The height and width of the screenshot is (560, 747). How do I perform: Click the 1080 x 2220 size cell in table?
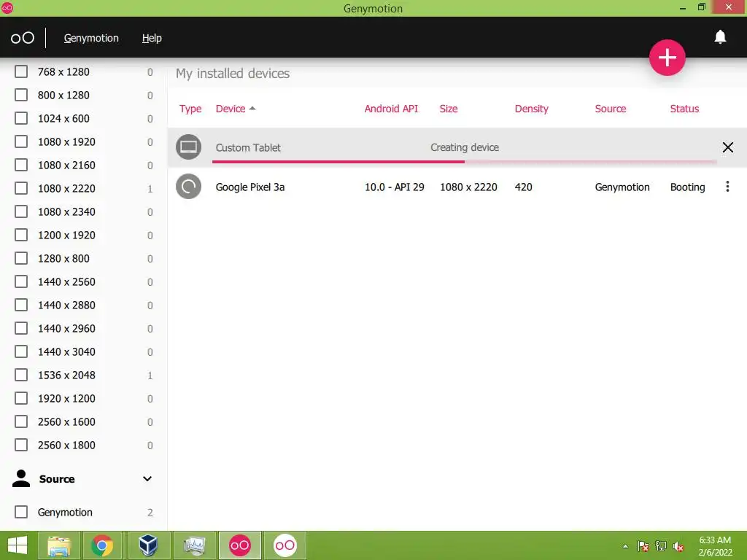pos(468,187)
